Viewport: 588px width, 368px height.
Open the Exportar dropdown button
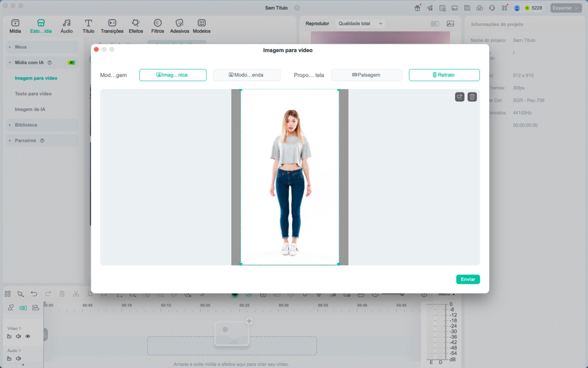pyautogui.click(x=566, y=8)
